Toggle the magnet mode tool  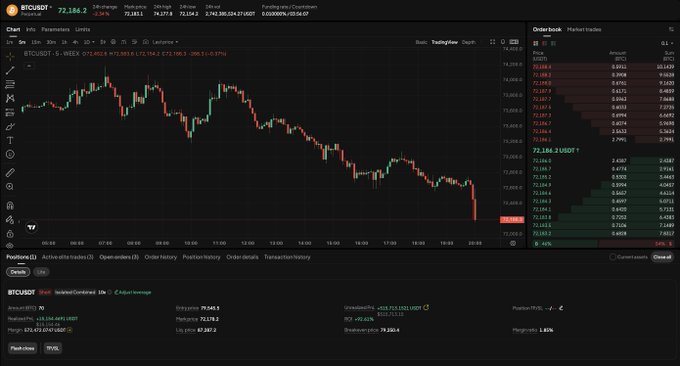[10, 205]
